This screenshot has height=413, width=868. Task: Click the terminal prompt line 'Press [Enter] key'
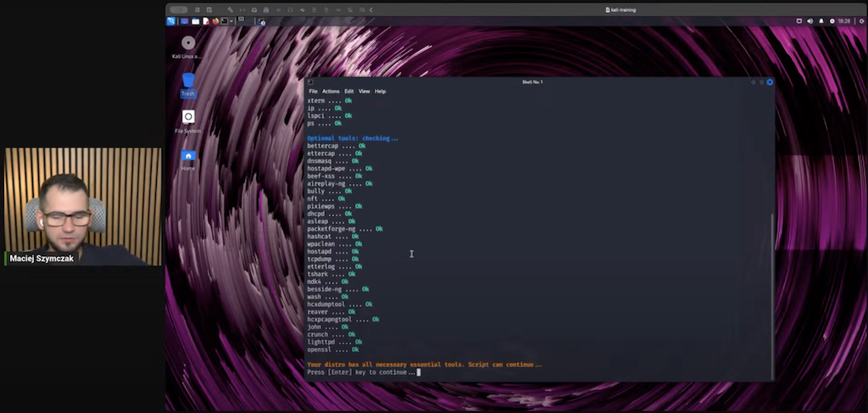pyautogui.click(x=362, y=372)
